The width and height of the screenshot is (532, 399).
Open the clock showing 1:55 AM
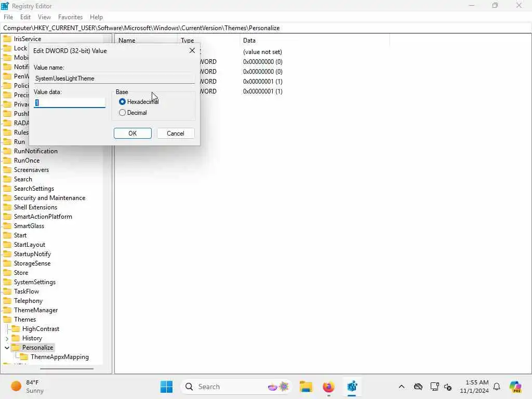tap(474, 387)
